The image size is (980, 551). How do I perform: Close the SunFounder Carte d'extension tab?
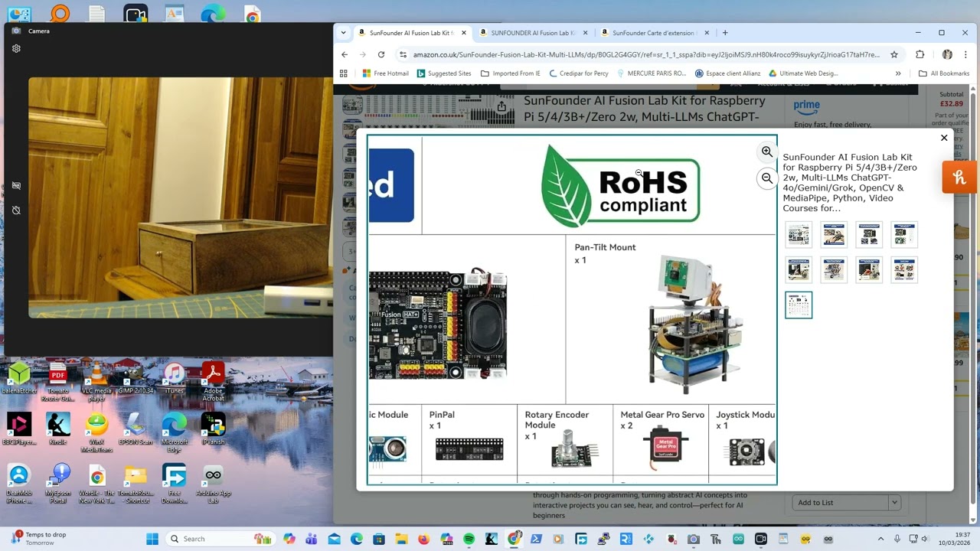click(x=707, y=33)
